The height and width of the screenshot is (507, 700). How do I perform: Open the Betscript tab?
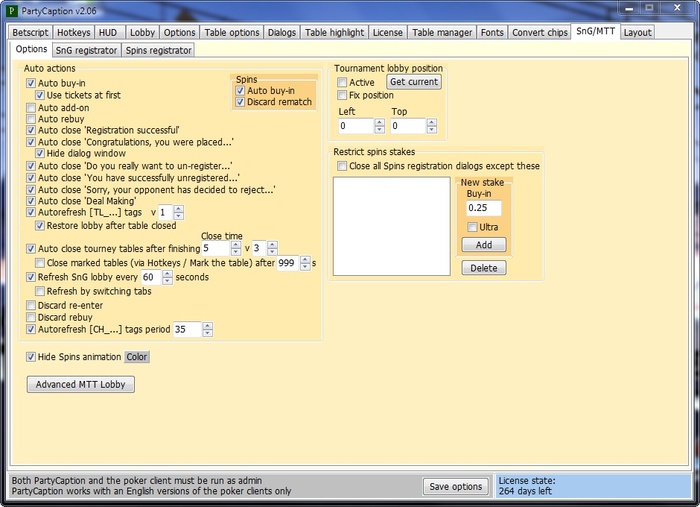point(30,33)
